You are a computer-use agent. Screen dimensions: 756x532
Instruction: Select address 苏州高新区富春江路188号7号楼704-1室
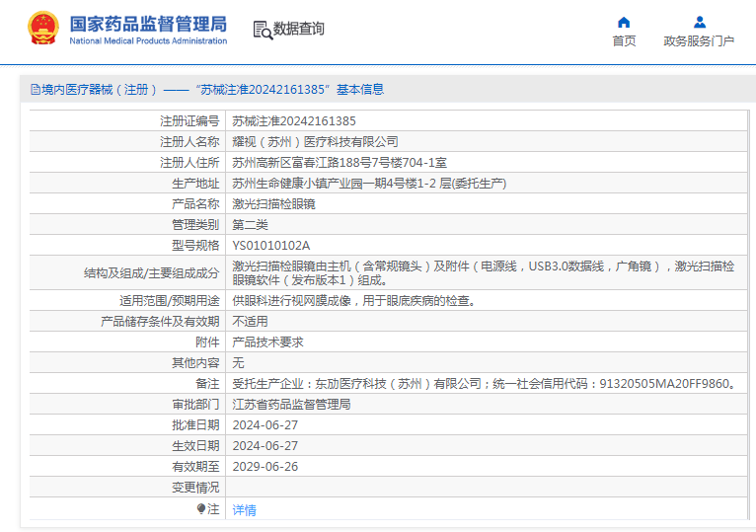[340, 163]
